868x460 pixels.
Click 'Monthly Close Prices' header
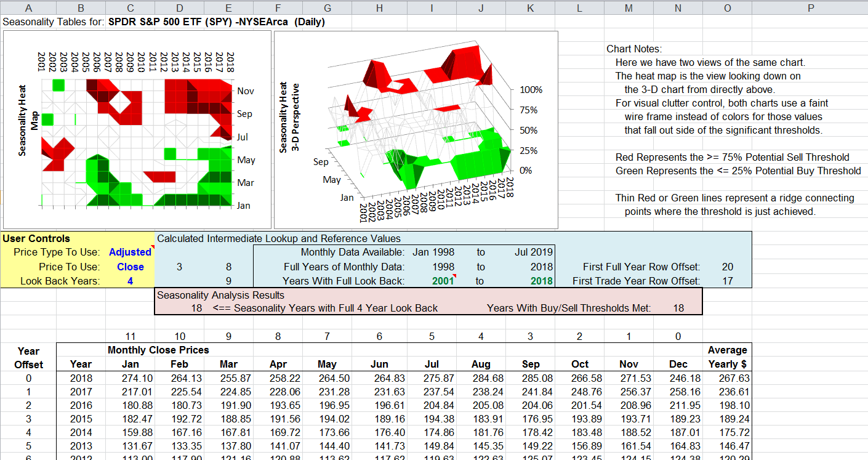click(158, 350)
